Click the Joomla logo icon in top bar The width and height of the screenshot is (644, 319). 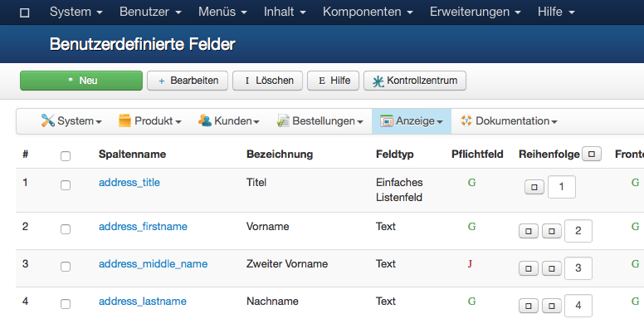pyautogui.click(x=25, y=12)
